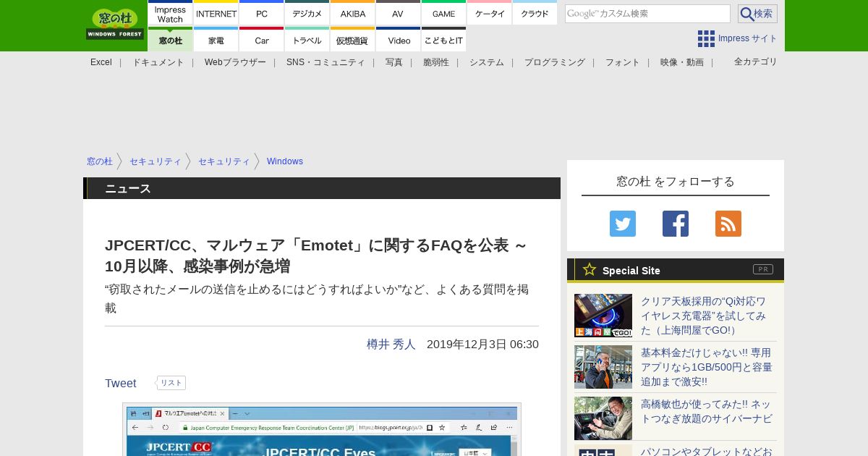Open the クラウド Watch tab
This screenshot has width=868, height=456.
[535, 13]
